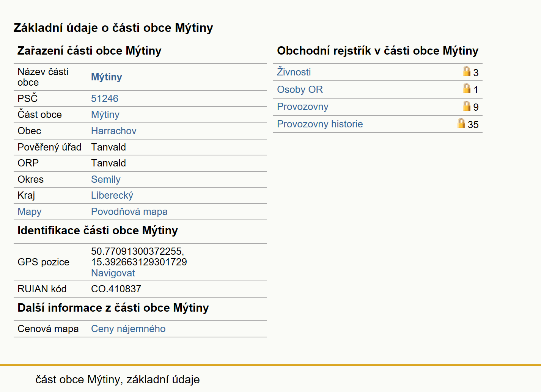Click lock icon in Provozovny historie row

[461, 123]
